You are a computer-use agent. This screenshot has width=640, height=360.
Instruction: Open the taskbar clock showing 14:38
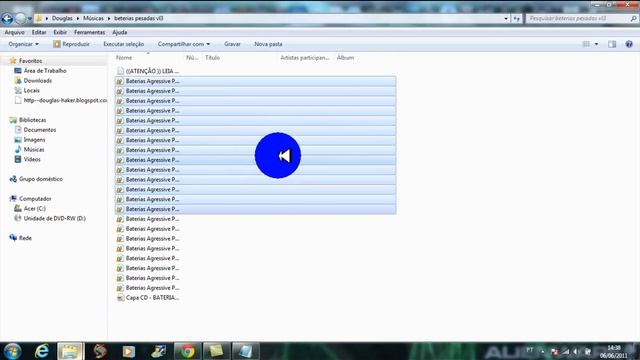point(613,351)
